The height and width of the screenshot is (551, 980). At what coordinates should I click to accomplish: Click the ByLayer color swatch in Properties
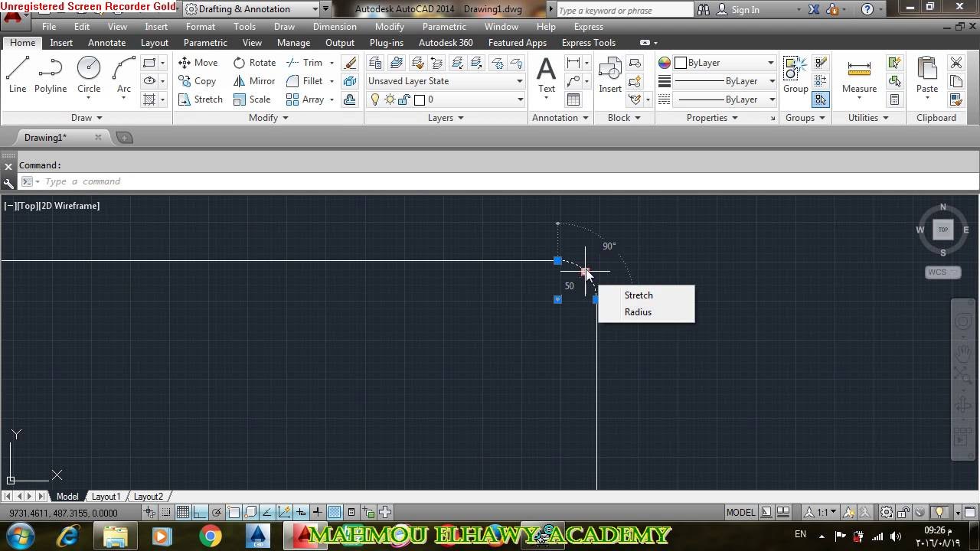(680, 63)
